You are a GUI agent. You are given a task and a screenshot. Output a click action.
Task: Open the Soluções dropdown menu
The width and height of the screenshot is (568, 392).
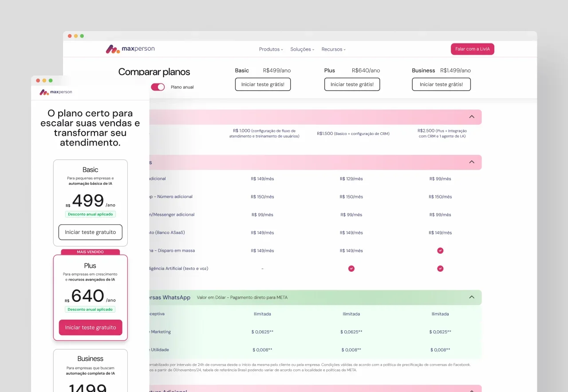(302, 49)
